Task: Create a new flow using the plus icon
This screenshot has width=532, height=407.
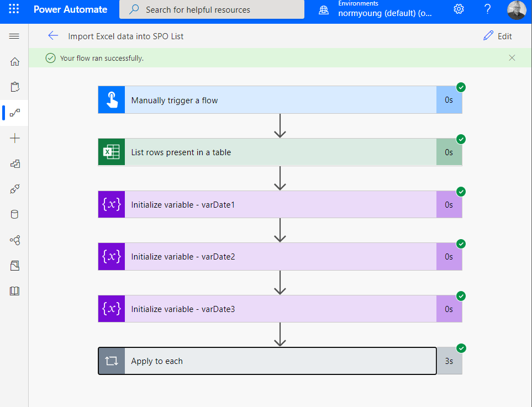Action: point(14,138)
